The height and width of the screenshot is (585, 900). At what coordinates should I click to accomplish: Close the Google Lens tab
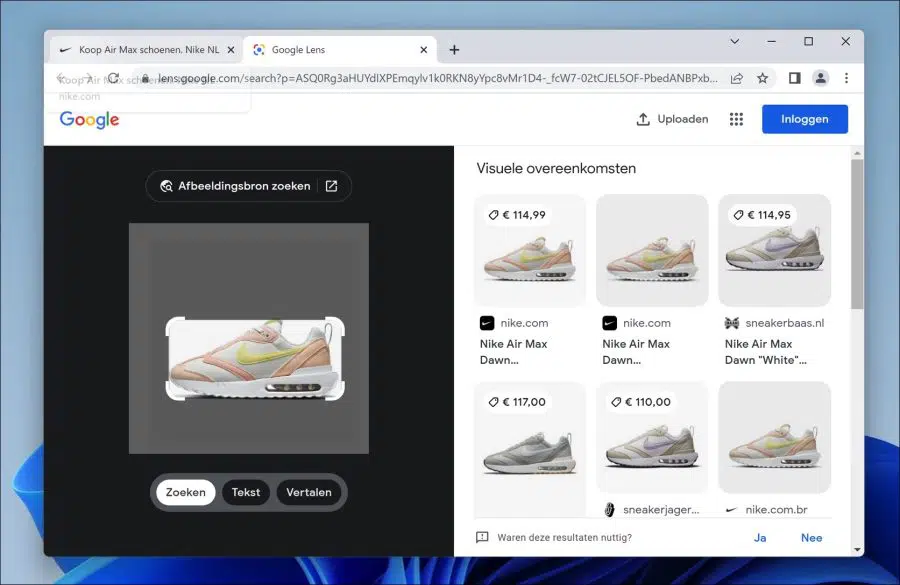click(x=424, y=50)
